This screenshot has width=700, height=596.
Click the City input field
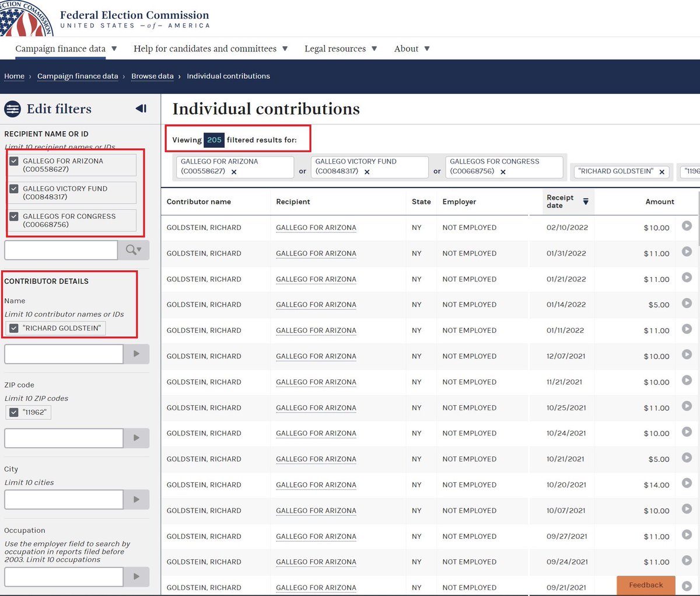[x=64, y=499]
